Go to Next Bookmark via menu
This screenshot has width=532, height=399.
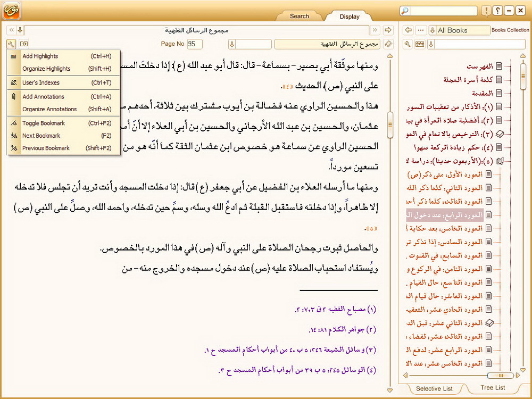64,136
